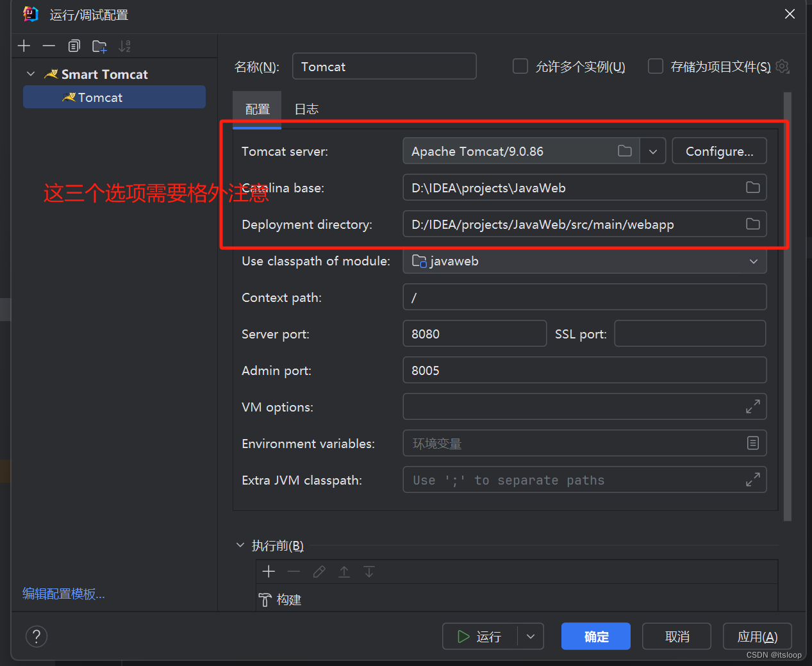The height and width of the screenshot is (666, 812).
Task: Select the 构建 before-launch task row
Action: pyautogui.click(x=517, y=600)
